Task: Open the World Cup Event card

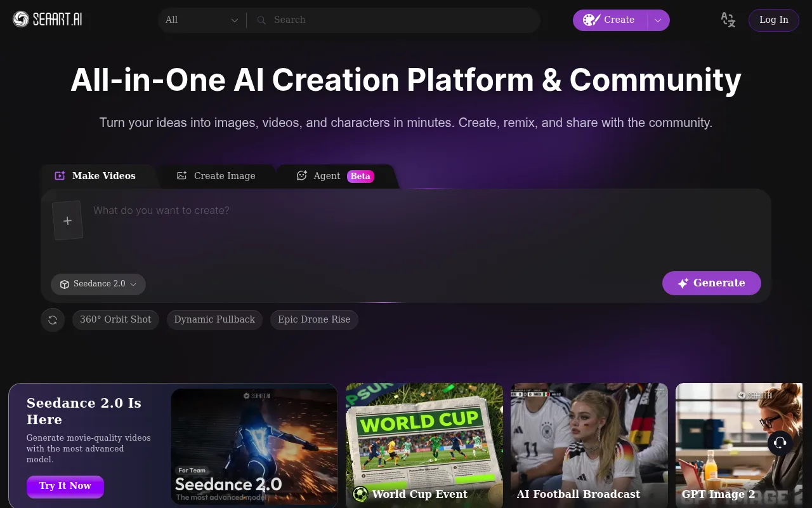Action: click(x=424, y=445)
